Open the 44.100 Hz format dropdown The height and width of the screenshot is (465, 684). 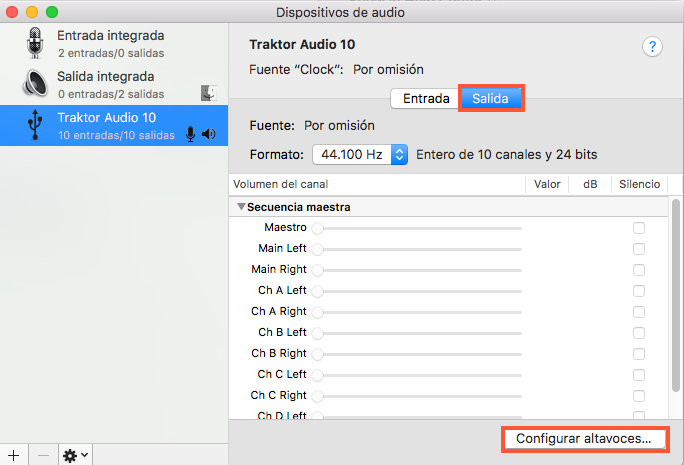tap(360, 154)
